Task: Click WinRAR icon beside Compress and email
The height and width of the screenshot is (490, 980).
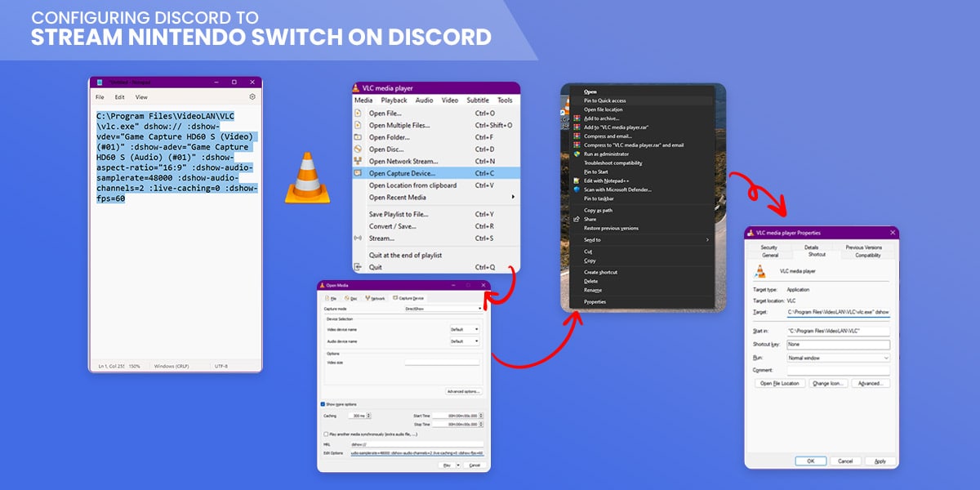Action: (577, 136)
